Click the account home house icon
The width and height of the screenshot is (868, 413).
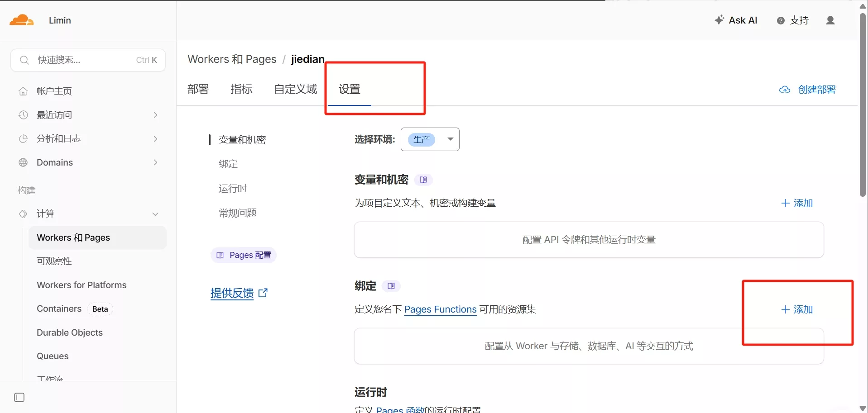coord(23,91)
